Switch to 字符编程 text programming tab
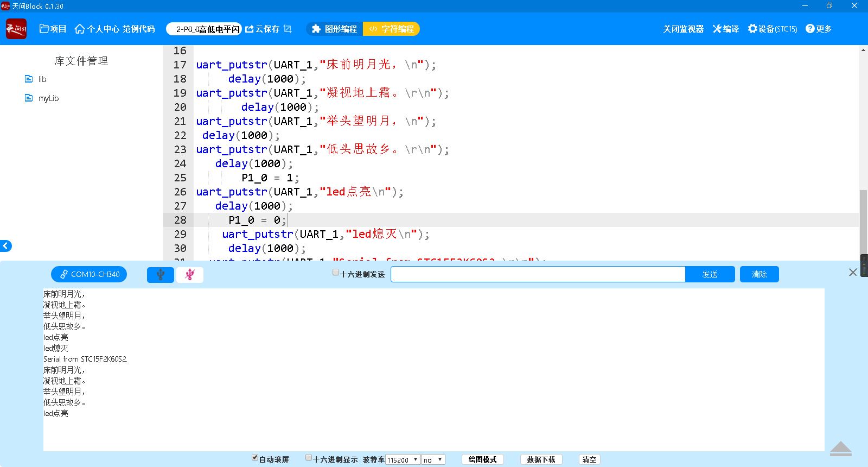Screen dimensions: 868x467 tap(391, 29)
